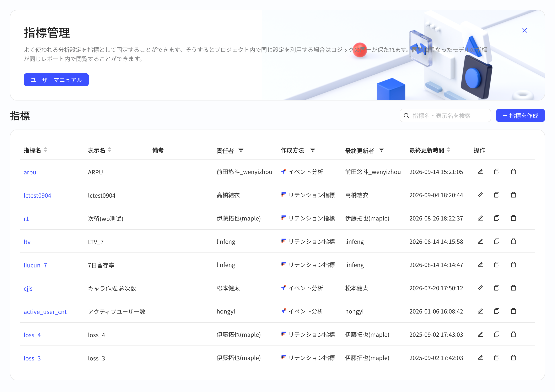
Task: Open the cjjs metric link
Action: (x=28, y=289)
